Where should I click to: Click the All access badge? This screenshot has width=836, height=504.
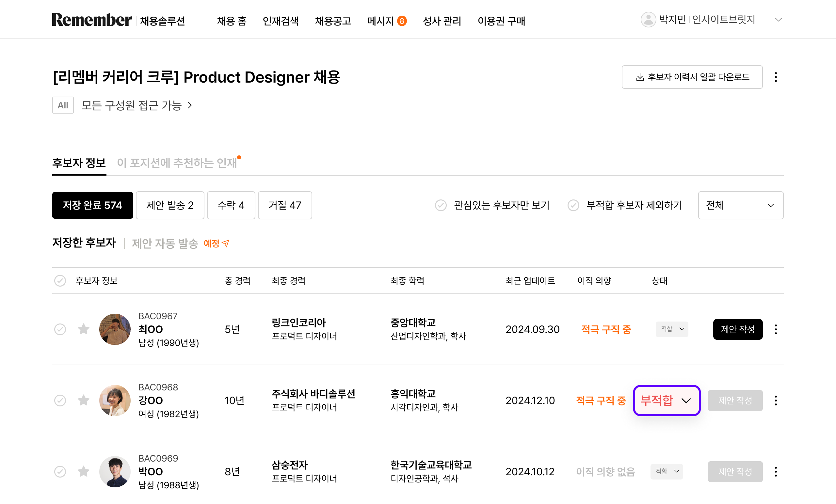(x=63, y=105)
